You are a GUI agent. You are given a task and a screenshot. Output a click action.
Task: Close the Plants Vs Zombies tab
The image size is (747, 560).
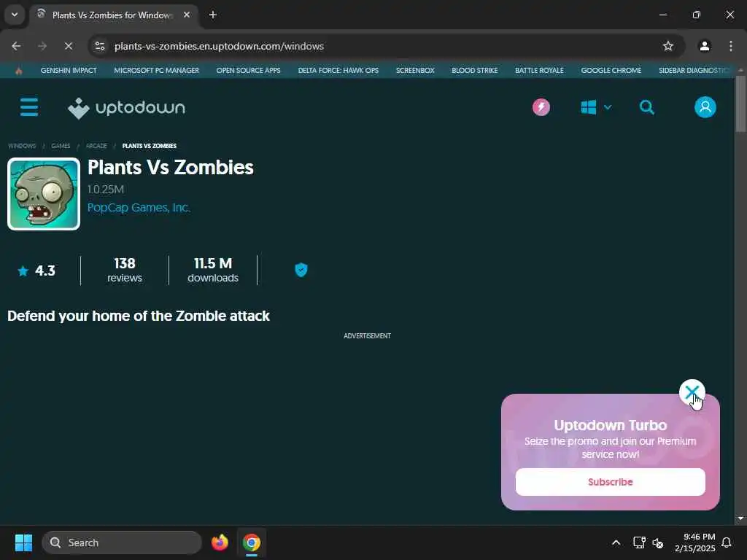187,15
